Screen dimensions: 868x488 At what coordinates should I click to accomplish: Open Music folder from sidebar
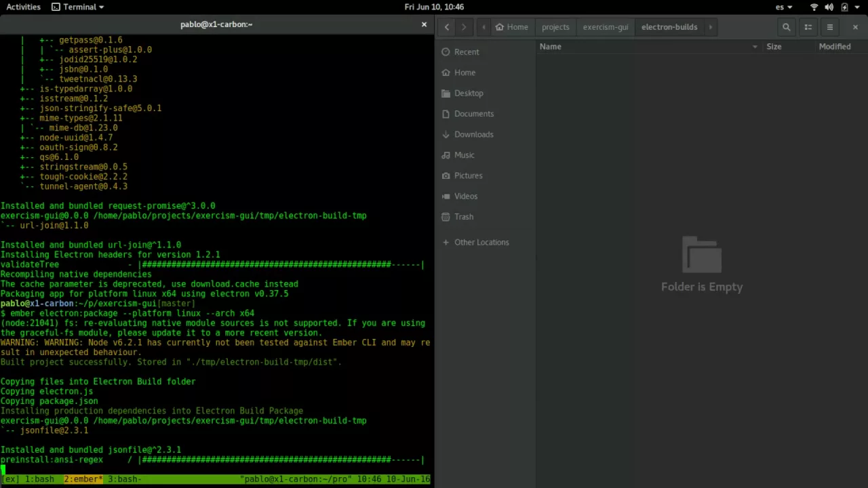point(486,155)
